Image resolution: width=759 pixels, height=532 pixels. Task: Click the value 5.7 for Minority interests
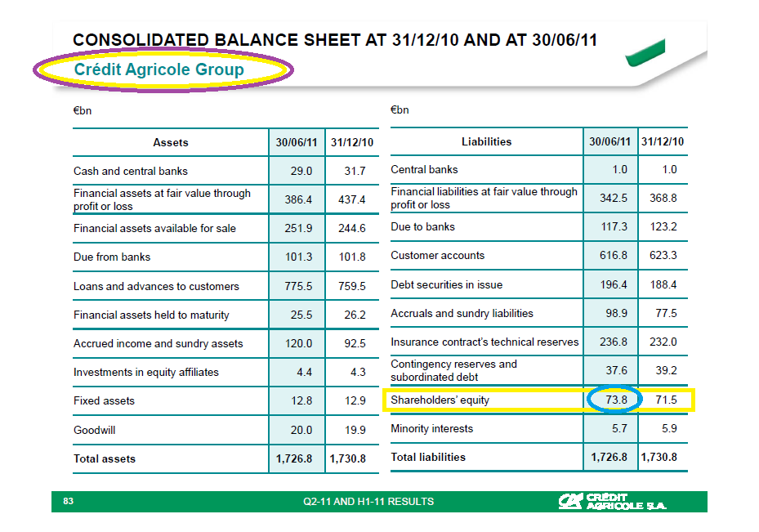point(619,428)
